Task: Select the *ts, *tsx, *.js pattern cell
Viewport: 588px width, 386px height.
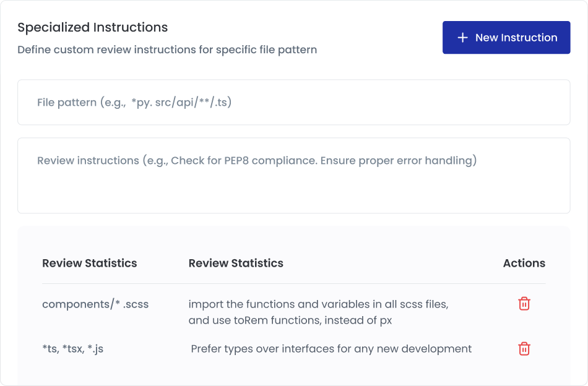Action: coord(72,349)
